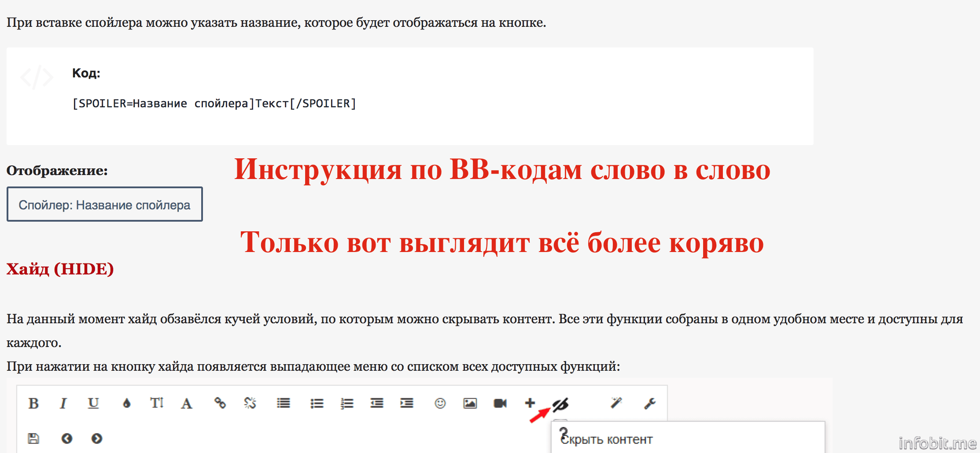The image size is (980, 453).
Task: Toggle BB-code mode with wrench icon
Action: coord(650,403)
